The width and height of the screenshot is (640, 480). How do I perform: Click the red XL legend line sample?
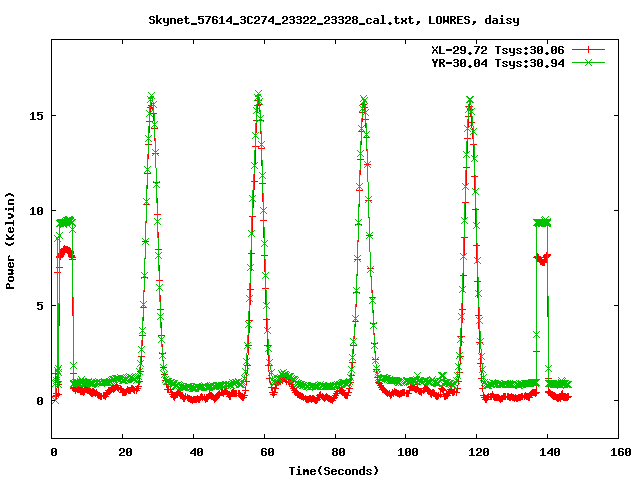pyautogui.click(x=588, y=50)
